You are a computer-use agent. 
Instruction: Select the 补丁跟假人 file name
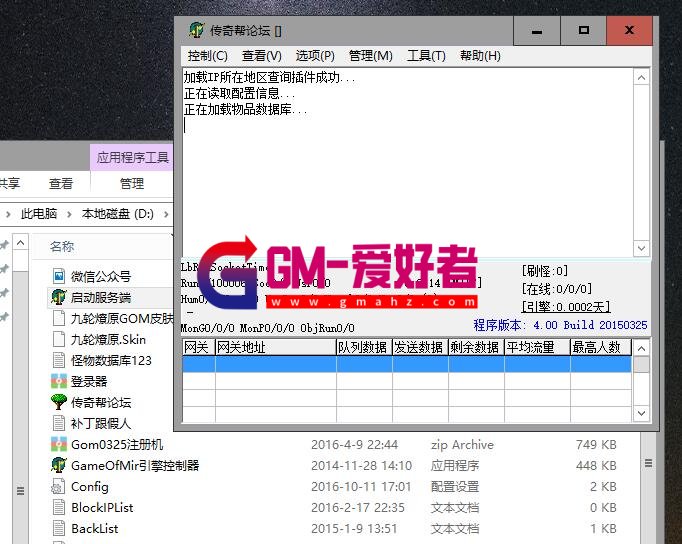click(101, 423)
